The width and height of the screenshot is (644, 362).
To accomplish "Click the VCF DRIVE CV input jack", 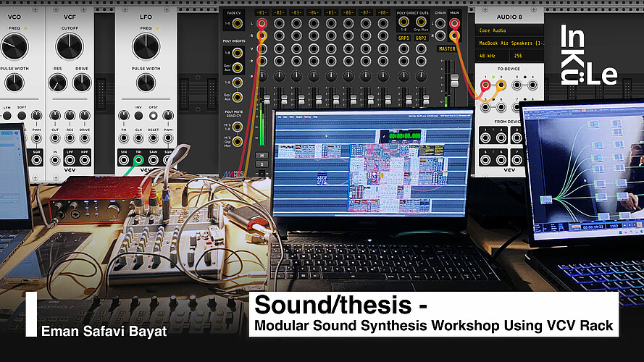I will [85, 138].
